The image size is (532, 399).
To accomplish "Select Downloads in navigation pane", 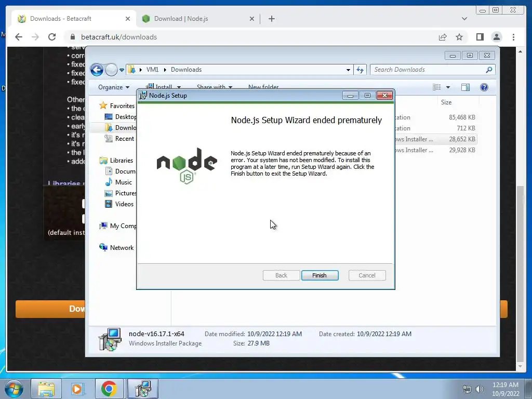I will 121,128.
